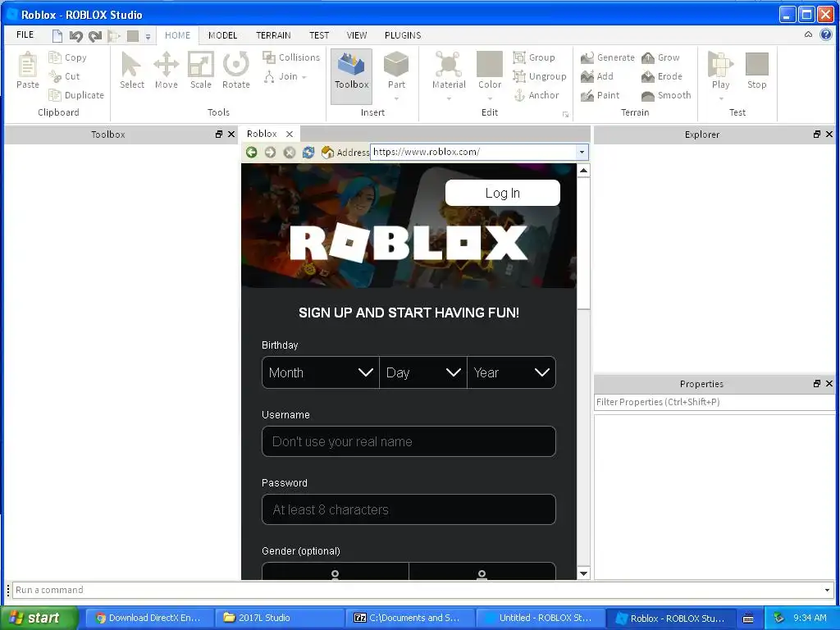The width and height of the screenshot is (840, 630).
Task: Click the Username input field
Action: click(409, 441)
